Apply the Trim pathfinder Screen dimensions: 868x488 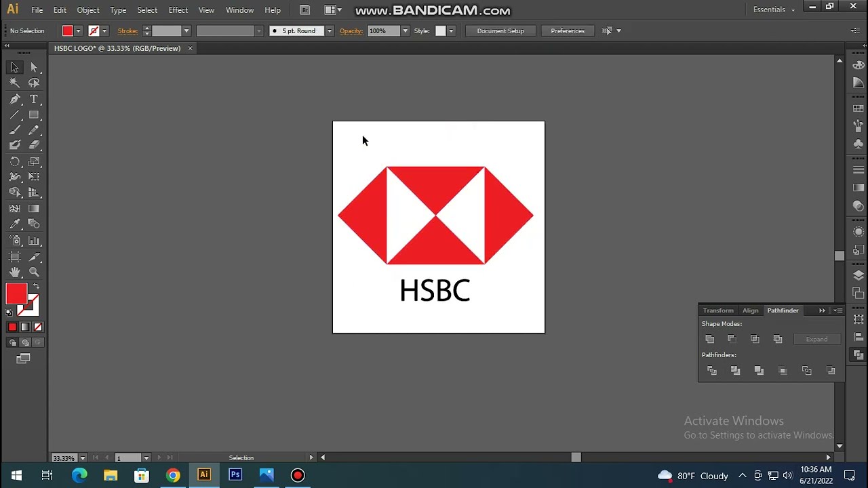735,370
